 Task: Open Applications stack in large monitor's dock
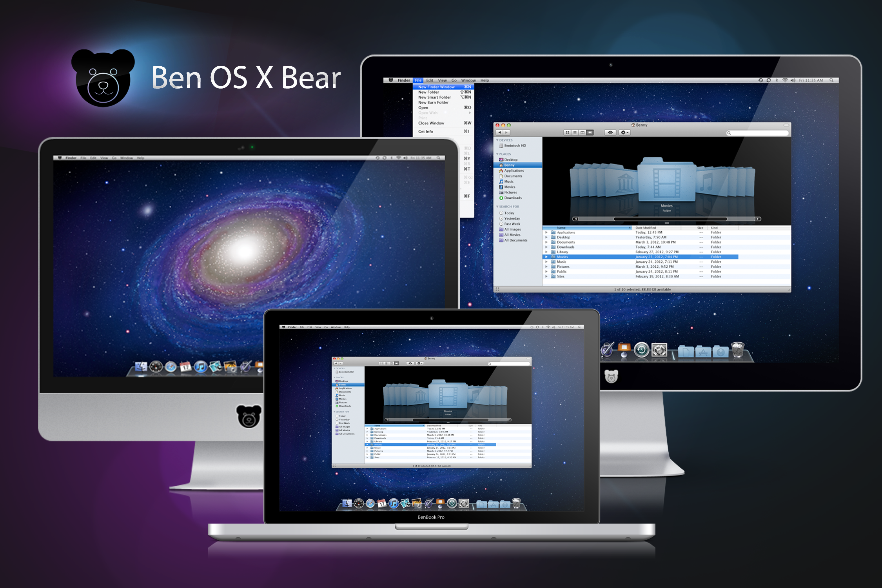tap(703, 351)
